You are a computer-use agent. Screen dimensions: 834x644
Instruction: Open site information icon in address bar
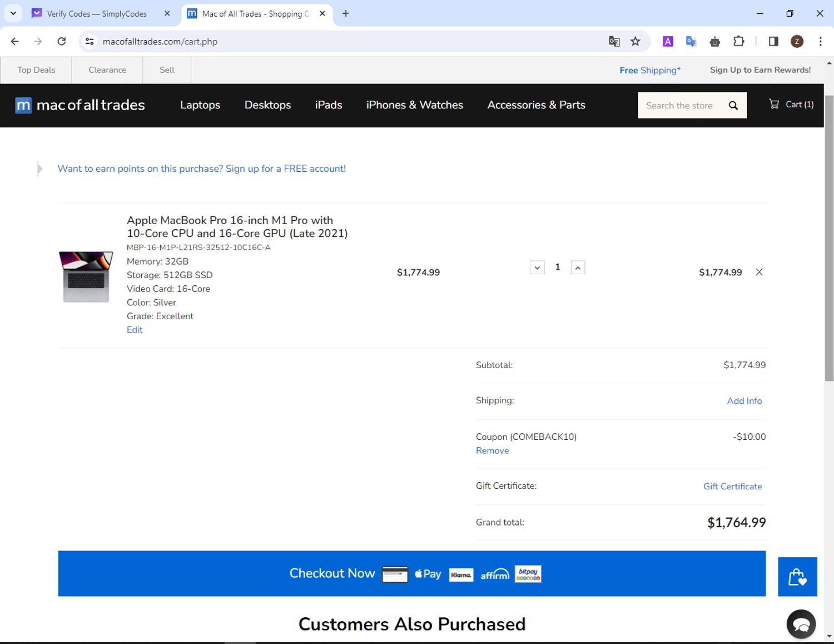point(90,41)
